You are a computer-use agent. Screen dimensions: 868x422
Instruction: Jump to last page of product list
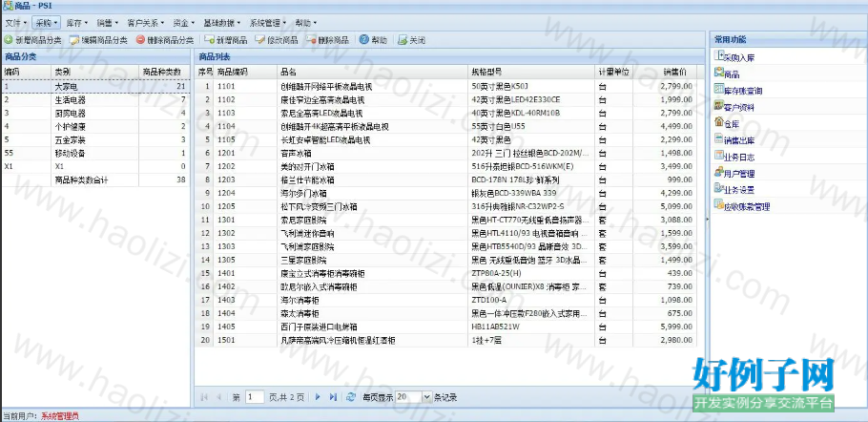(x=333, y=397)
